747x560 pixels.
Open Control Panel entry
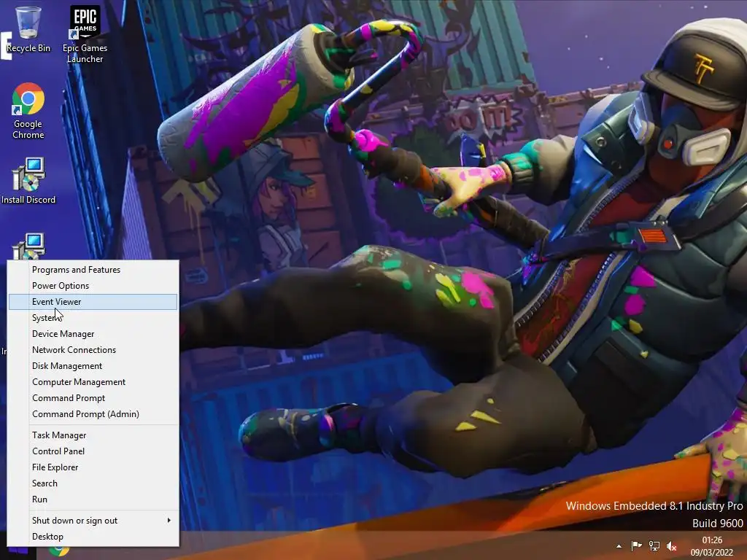tap(93, 451)
